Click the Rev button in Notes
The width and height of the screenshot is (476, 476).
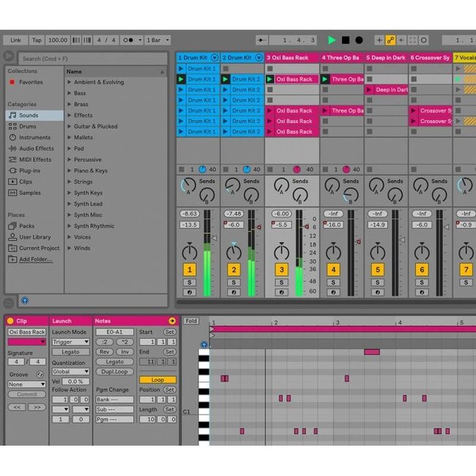(x=105, y=352)
